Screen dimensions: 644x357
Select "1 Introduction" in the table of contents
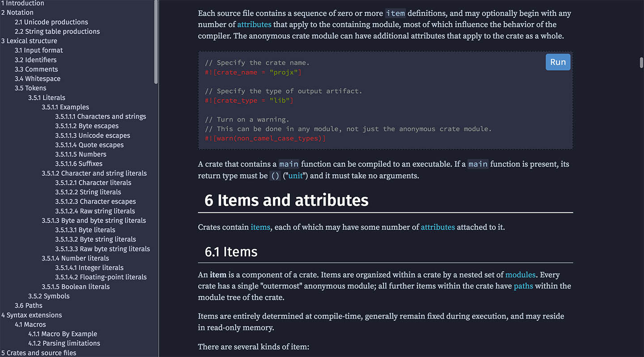pyautogui.click(x=23, y=3)
